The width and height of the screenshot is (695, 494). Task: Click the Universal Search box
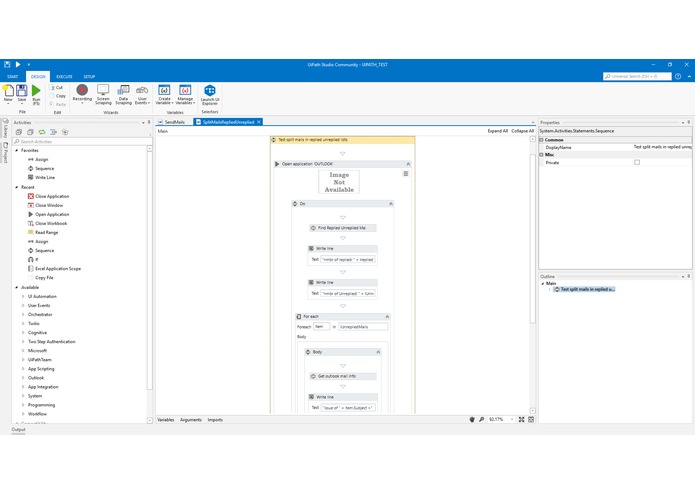pyautogui.click(x=637, y=76)
